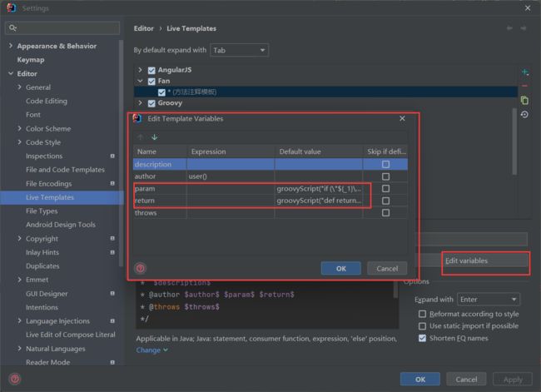Click the duplicate template copy icon
The image size is (541, 392).
(x=525, y=101)
